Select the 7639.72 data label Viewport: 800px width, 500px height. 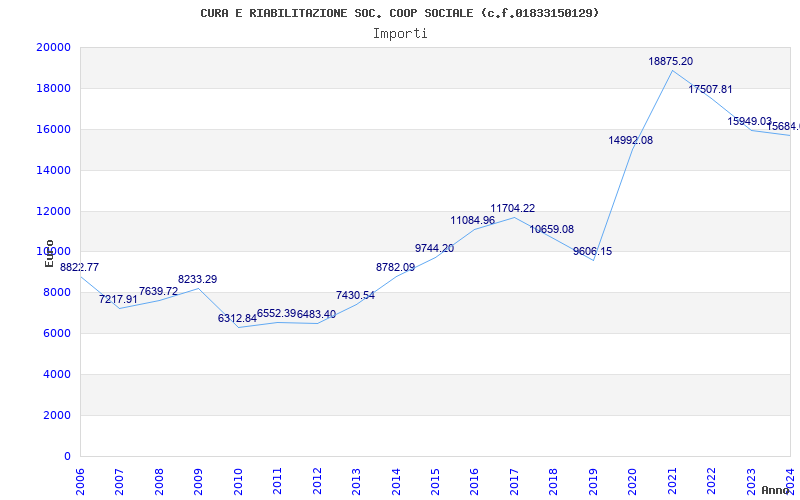158,291
